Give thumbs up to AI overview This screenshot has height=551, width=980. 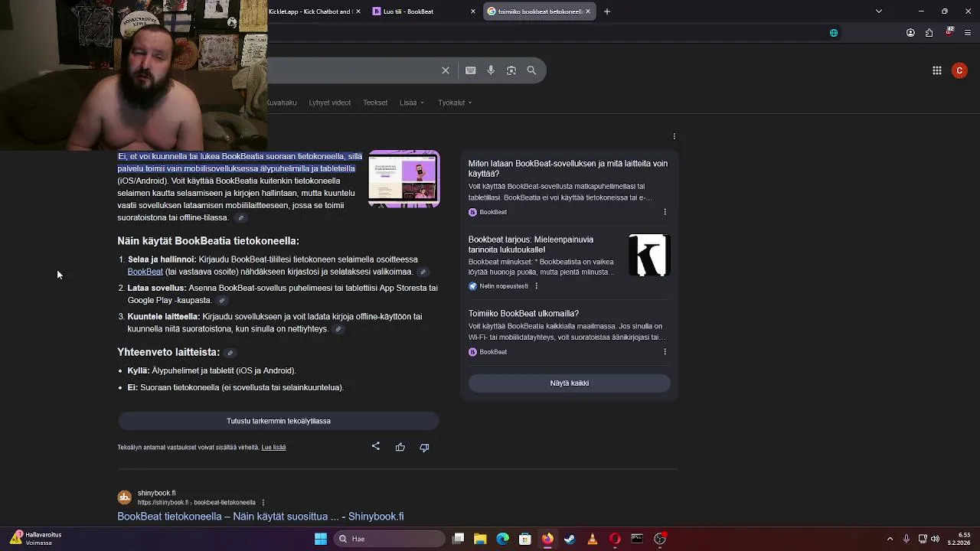[x=400, y=447]
